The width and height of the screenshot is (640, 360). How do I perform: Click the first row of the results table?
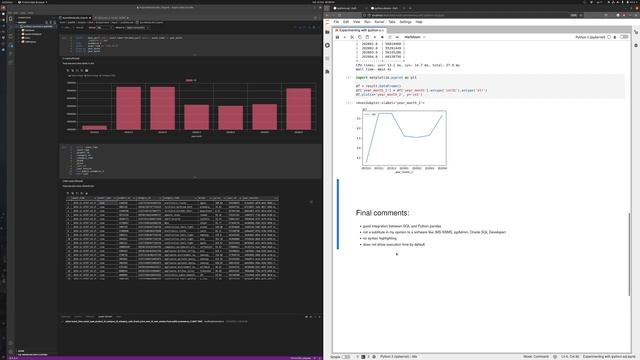coord(172,202)
